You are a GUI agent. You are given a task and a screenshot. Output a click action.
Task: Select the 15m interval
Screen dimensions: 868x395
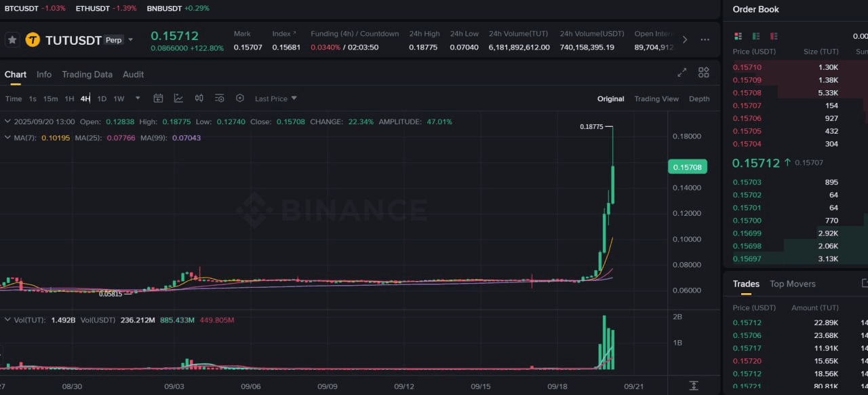[x=51, y=99]
